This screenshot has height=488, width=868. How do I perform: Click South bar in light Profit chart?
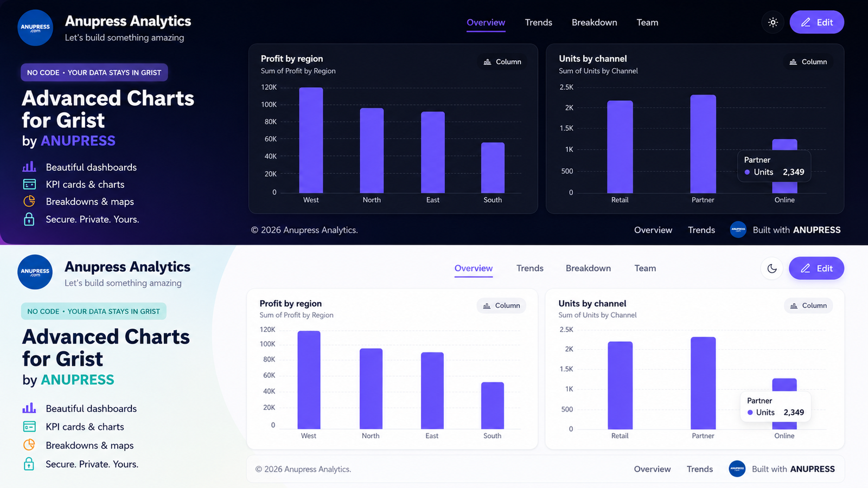(493, 406)
